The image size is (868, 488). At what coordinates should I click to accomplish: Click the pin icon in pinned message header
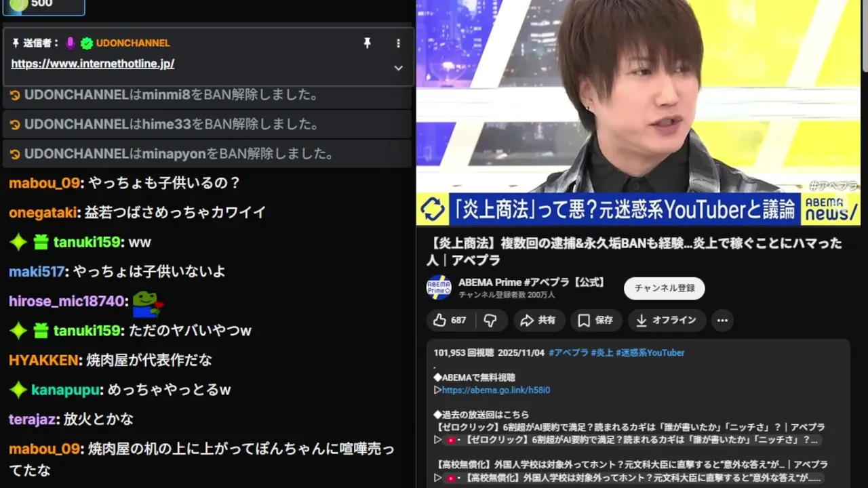tap(367, 43)
